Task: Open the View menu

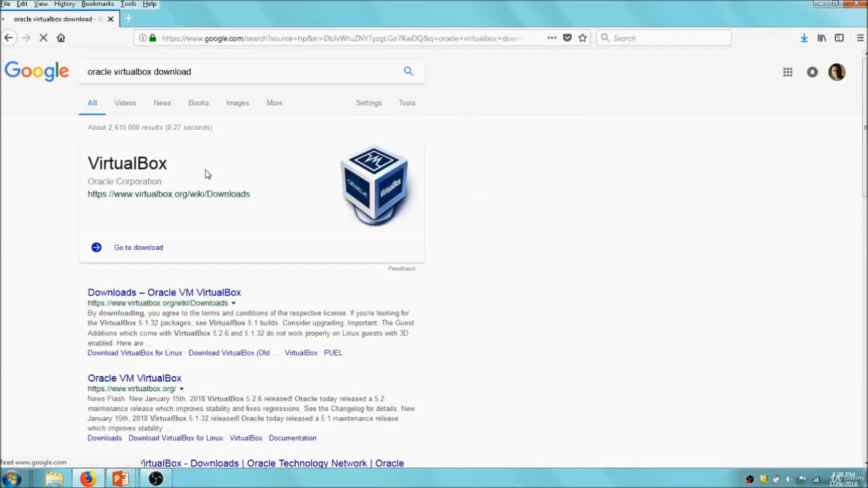Action: point(41,4)
